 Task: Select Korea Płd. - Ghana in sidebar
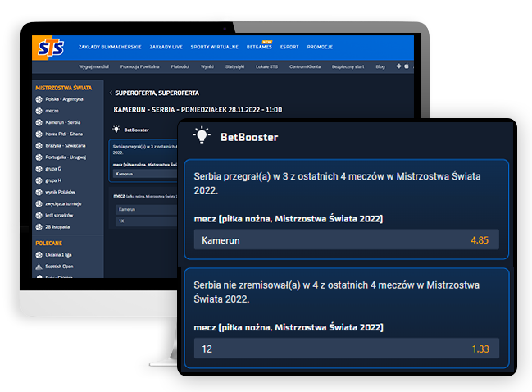click(64, 134)
